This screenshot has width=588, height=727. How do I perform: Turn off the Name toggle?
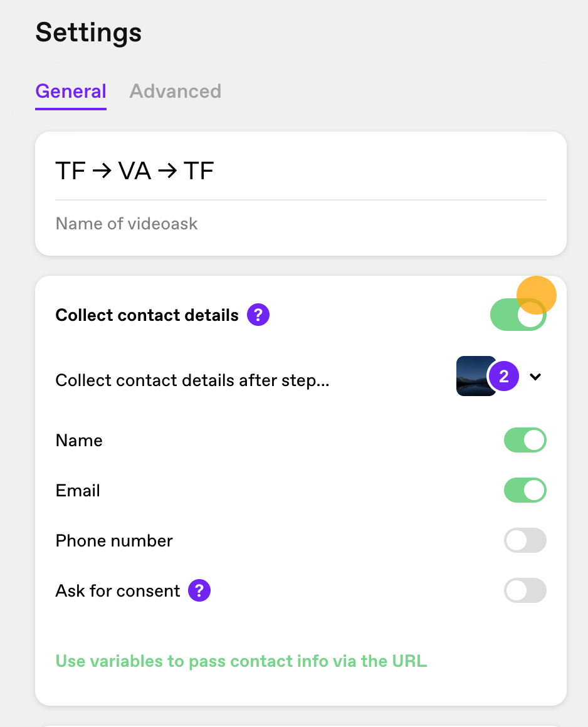click(x=525, y=440)
